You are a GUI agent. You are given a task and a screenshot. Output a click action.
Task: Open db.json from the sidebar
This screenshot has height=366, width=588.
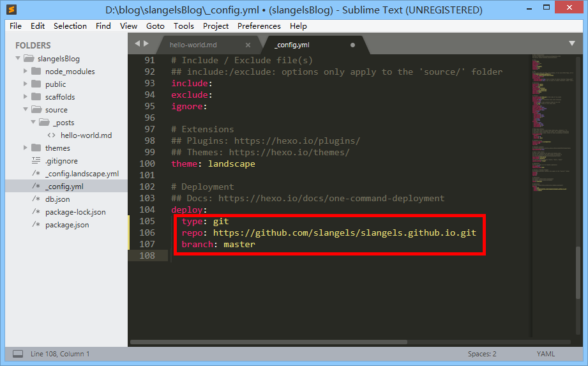pos(57,199)
